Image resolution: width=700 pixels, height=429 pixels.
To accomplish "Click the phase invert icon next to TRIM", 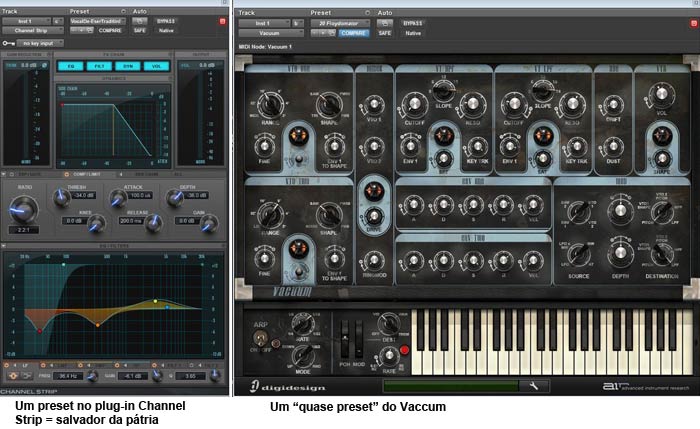I will click(44, 65).
